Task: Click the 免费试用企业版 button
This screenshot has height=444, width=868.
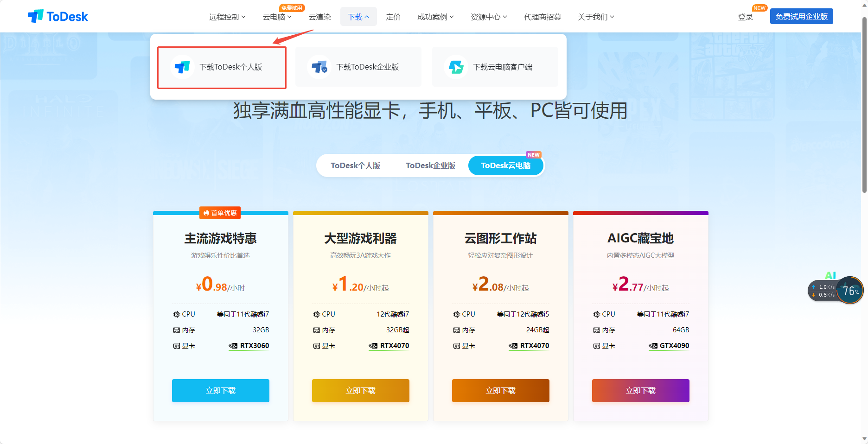Action: (x=802, y=16)
